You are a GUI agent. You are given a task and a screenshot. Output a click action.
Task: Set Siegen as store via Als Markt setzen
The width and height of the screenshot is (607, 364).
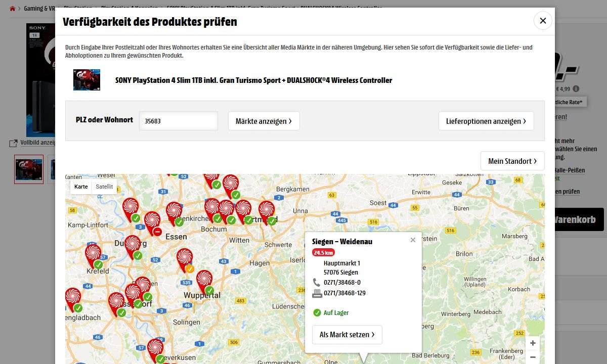click(x=347, y=335)
